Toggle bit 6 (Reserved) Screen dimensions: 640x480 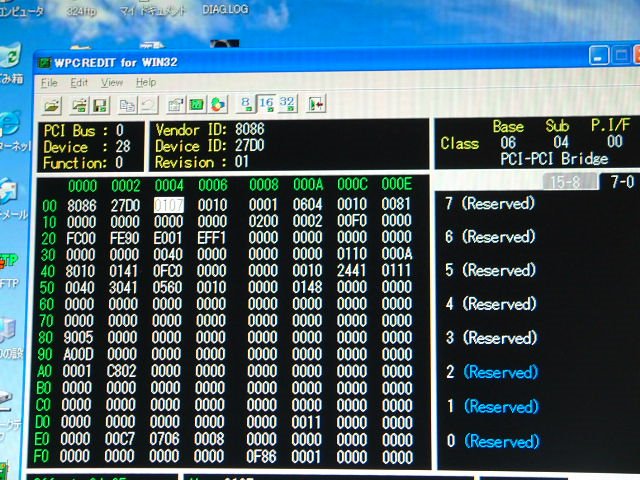[490, 236]
